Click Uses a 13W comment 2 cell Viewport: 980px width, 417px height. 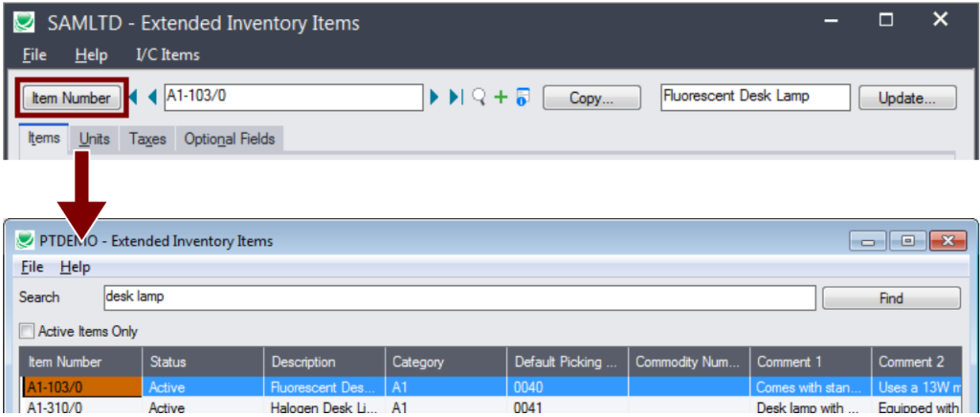pyautogui.click(x=916, y=387)
